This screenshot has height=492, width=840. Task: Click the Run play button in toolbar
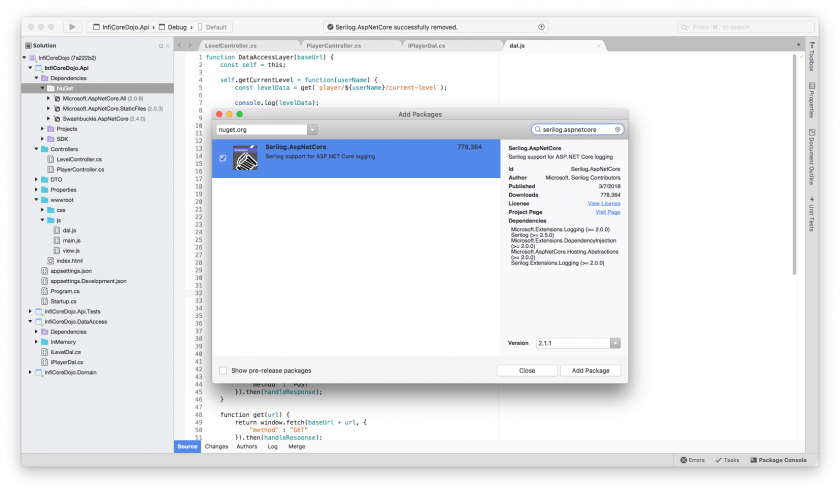click(x=72, y=27)
